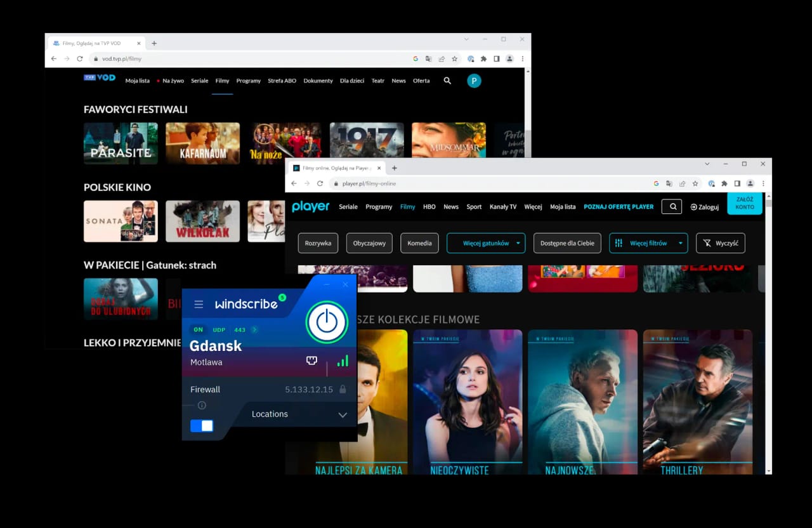The image size is (812, 528).
Task: Filter by Rozrywka genre
Action: 318,243
